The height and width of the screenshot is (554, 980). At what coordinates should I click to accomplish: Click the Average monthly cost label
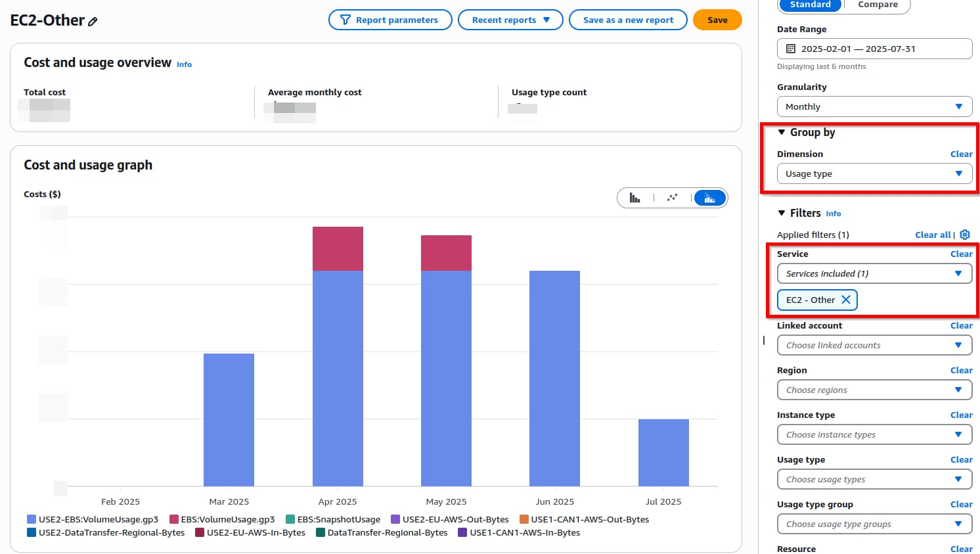click(x=315, y=92)
